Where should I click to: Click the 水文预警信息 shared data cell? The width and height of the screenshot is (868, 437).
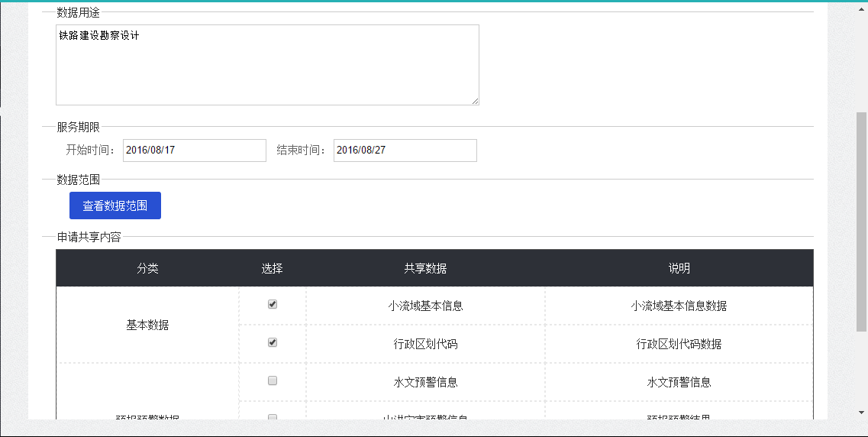(425, 382)
